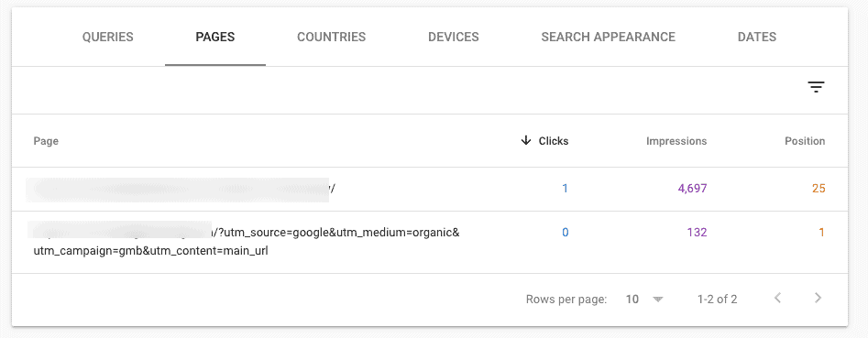Go to next results page arrow
This screenshot has height=338, width=868.
pyautogui.click(x=819, y=299)
